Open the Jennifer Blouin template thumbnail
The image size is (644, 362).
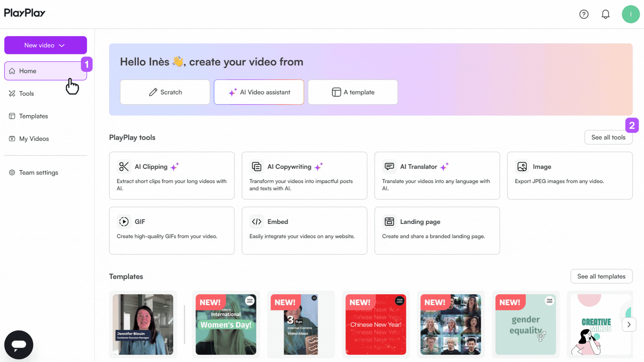143,324
